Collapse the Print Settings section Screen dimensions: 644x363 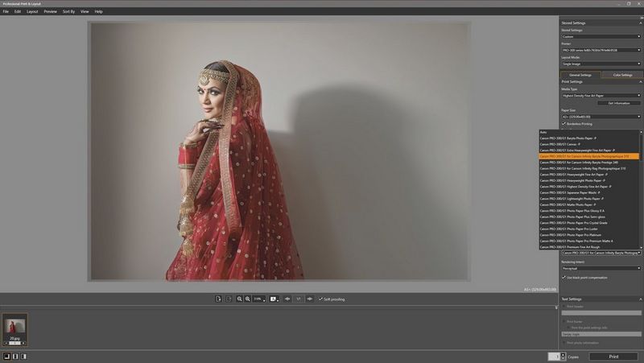coord(640,82)
